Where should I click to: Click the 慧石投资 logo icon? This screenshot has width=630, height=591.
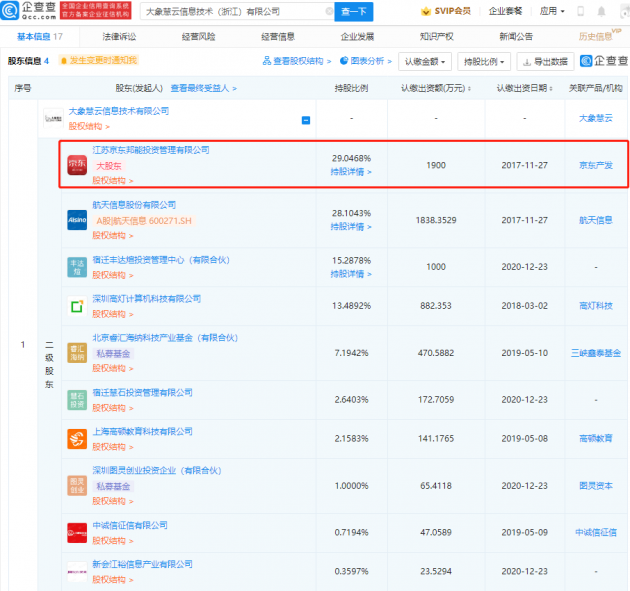[77, 400]
